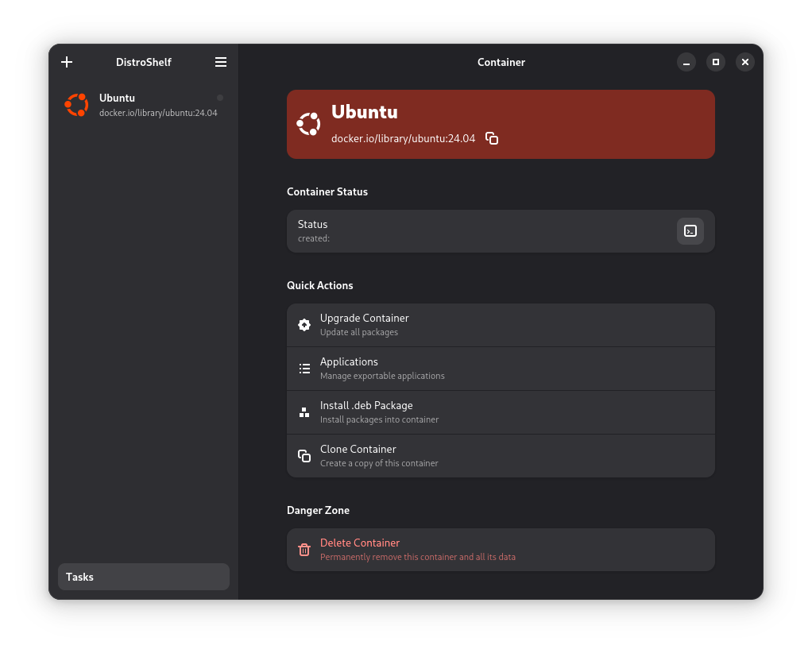The image size is (812, 653).
Task: Click the 'Container' window title
Action: [x=501, y=62]
